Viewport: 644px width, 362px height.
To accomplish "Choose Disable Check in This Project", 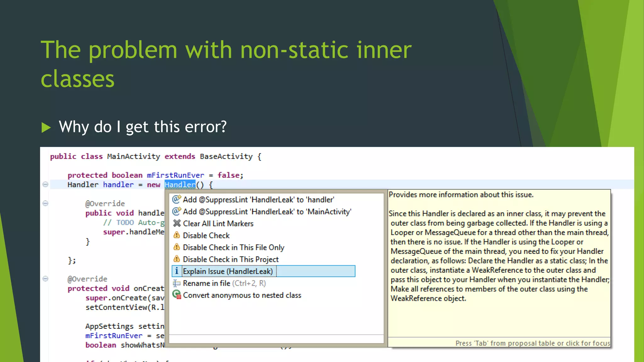I will (230, 260).
